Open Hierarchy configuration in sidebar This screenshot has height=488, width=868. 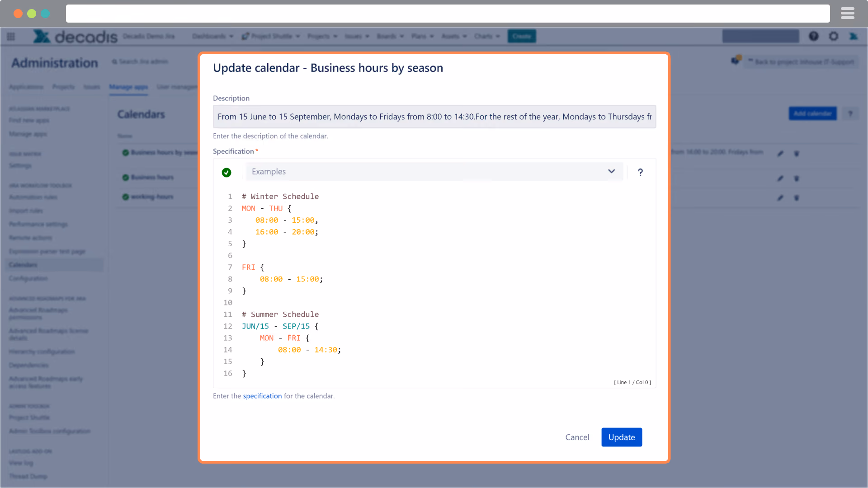42,352
